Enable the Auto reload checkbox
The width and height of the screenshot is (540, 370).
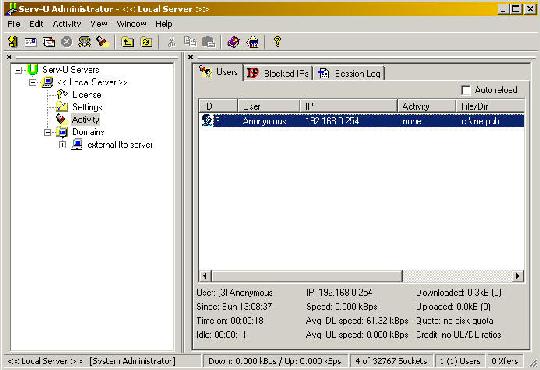[466, 90]
